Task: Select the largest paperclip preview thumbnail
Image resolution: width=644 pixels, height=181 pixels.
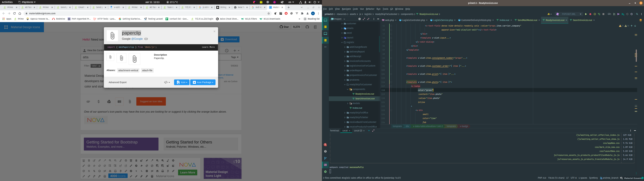Action: point(135,59)
